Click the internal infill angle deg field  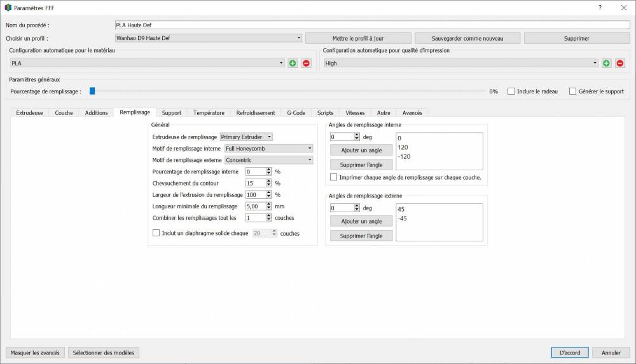tap(342, 137)
